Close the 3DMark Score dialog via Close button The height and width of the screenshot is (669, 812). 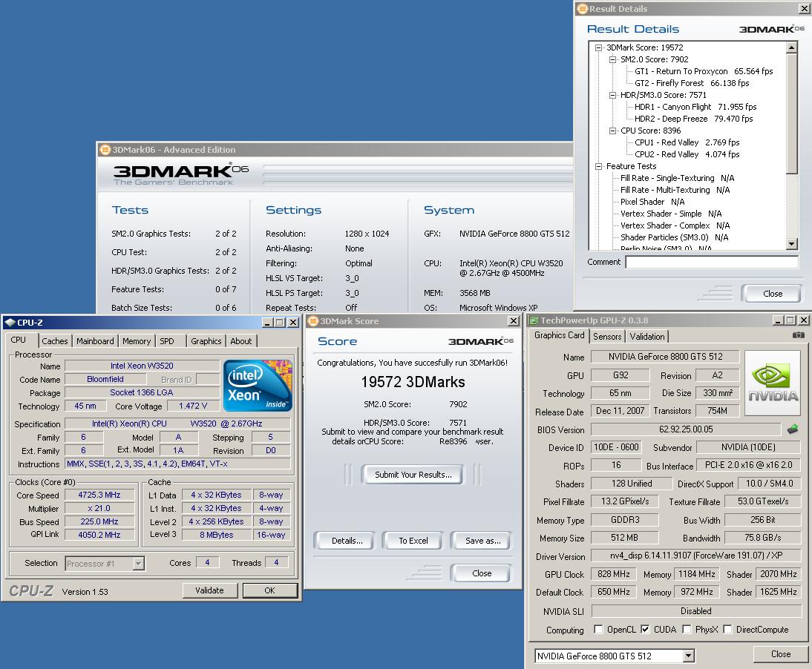482,573
